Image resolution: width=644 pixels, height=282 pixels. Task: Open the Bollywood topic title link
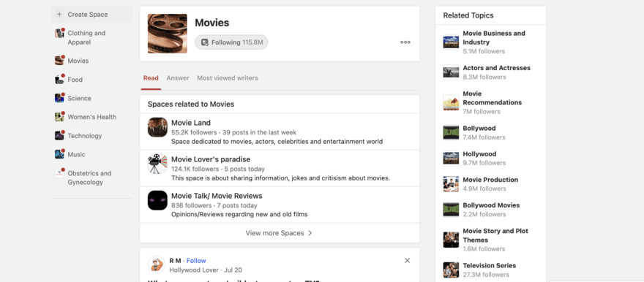point(479,128)
